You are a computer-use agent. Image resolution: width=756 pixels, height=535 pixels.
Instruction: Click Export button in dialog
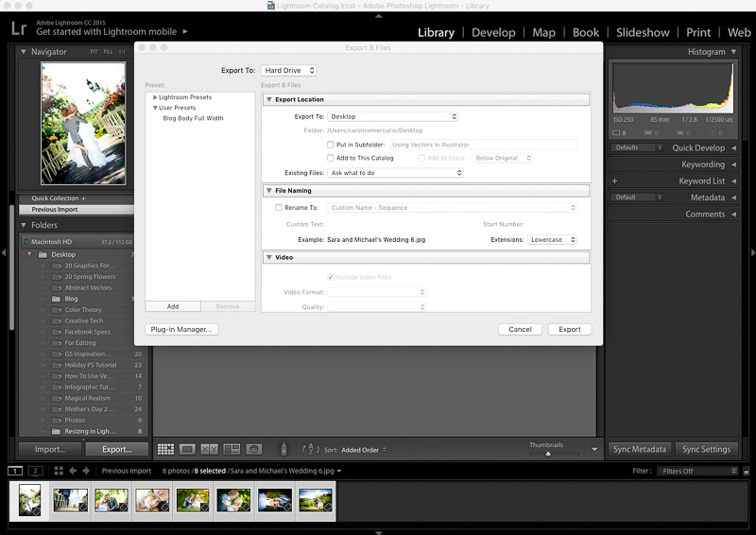(570, 330)
